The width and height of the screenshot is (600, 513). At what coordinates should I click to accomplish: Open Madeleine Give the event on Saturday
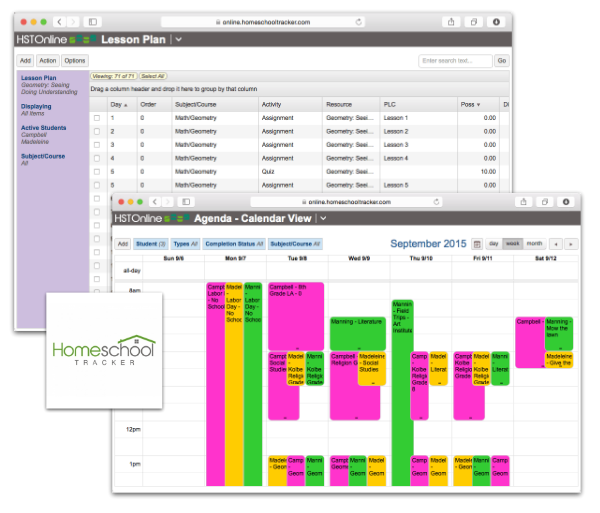point(559,360)
